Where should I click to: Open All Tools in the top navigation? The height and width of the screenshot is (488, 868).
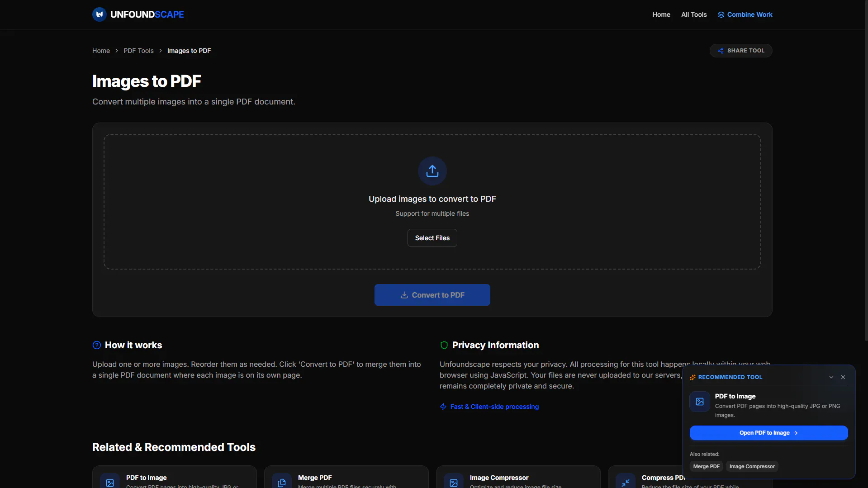[694, 14]
